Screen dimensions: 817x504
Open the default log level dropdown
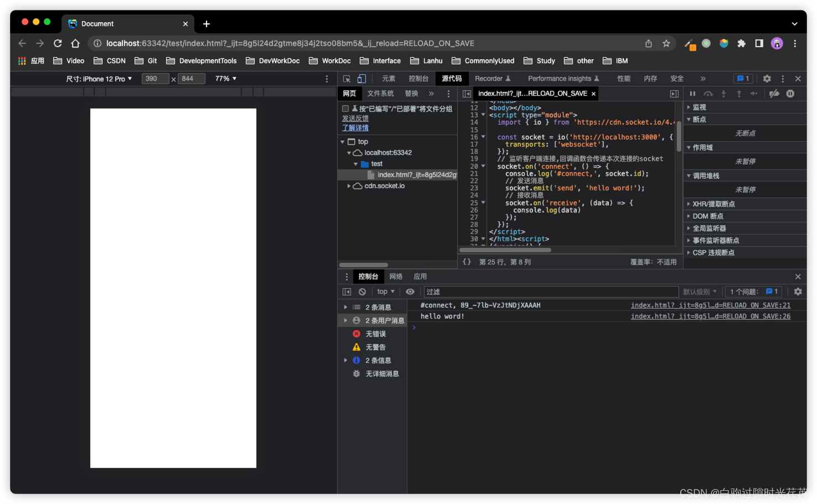[700, 292]
